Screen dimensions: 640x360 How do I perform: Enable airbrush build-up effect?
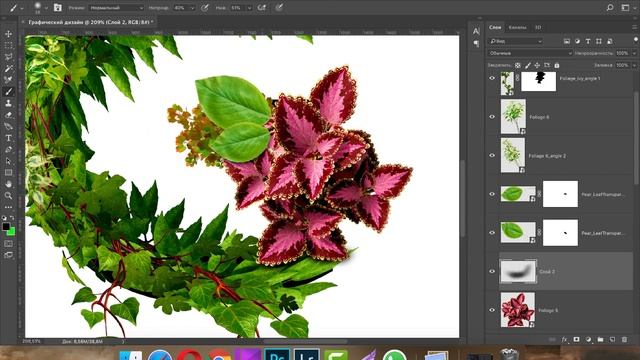click(x=262, y=7)
